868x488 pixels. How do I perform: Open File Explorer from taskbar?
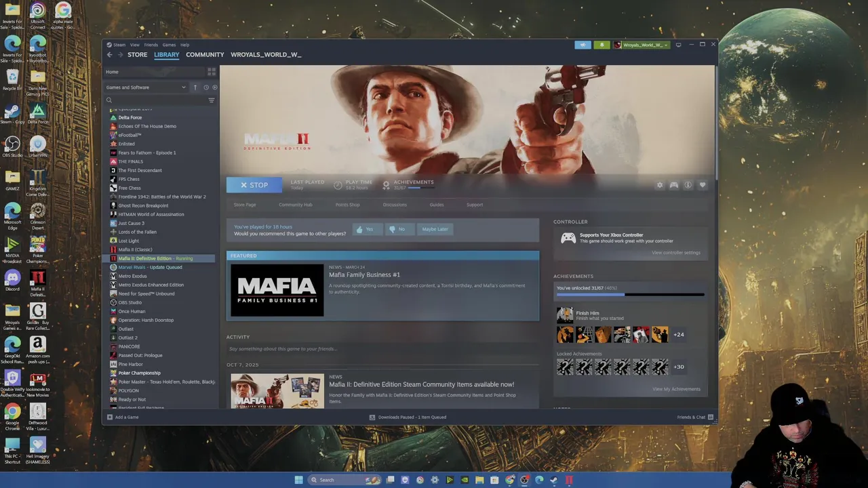pyautogui.click(x=479, y=480)
